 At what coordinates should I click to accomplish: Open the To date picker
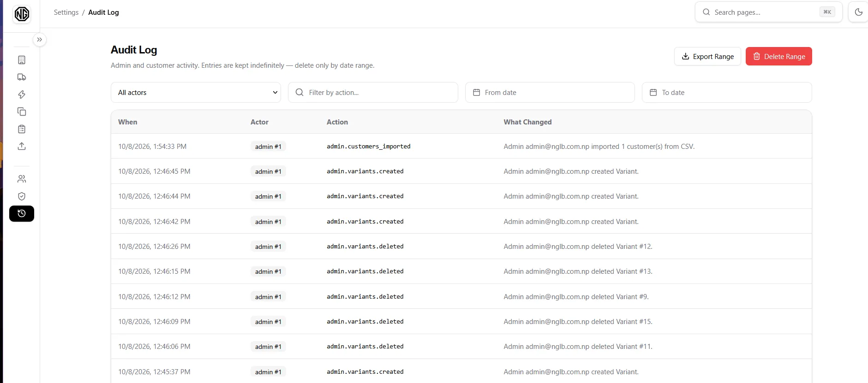(x=727, y=92)
